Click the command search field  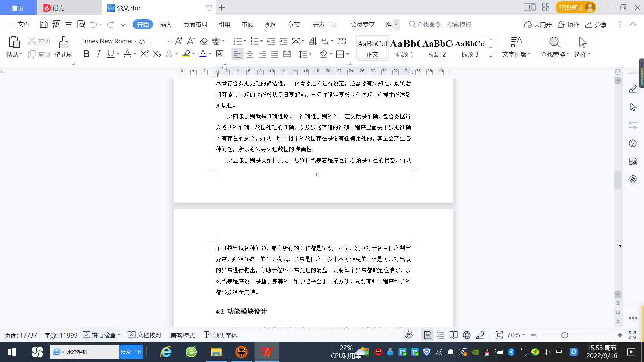coord(440,24)
